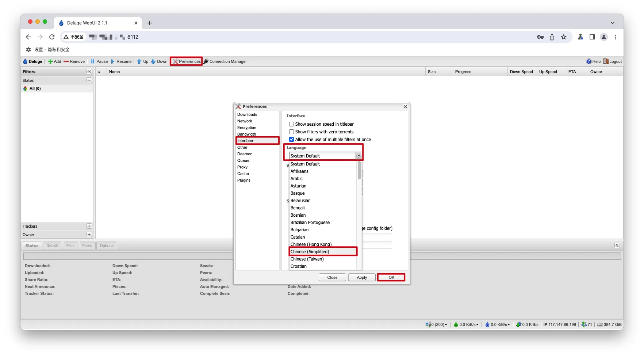Click the DHT nodes count 71
644x357 pixels.
(587, 324)
